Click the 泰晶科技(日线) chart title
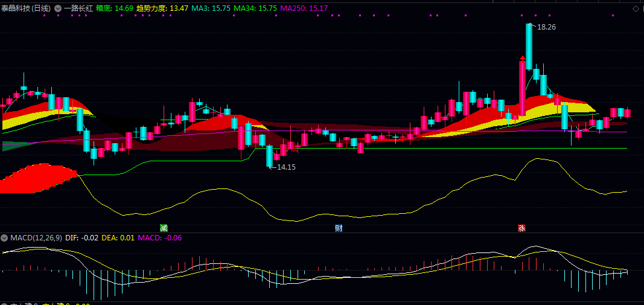This screenshot has width=644, height=305. (x=26, y=8)
